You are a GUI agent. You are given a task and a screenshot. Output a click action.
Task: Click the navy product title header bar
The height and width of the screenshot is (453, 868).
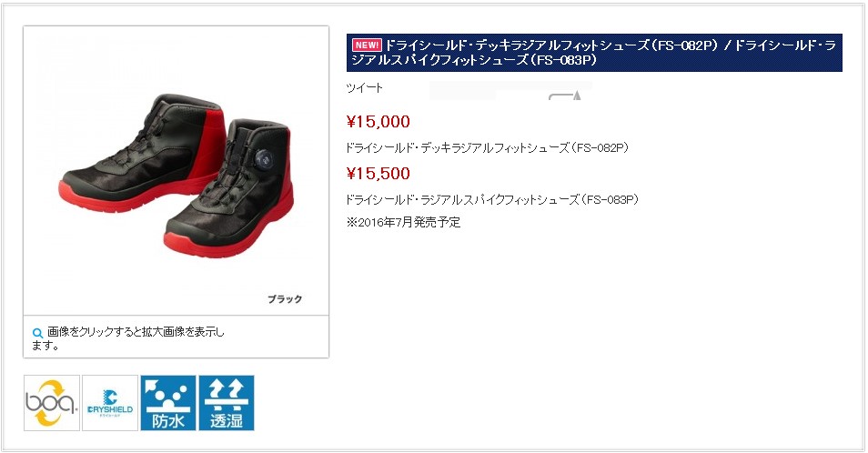[x=594, y=53]
